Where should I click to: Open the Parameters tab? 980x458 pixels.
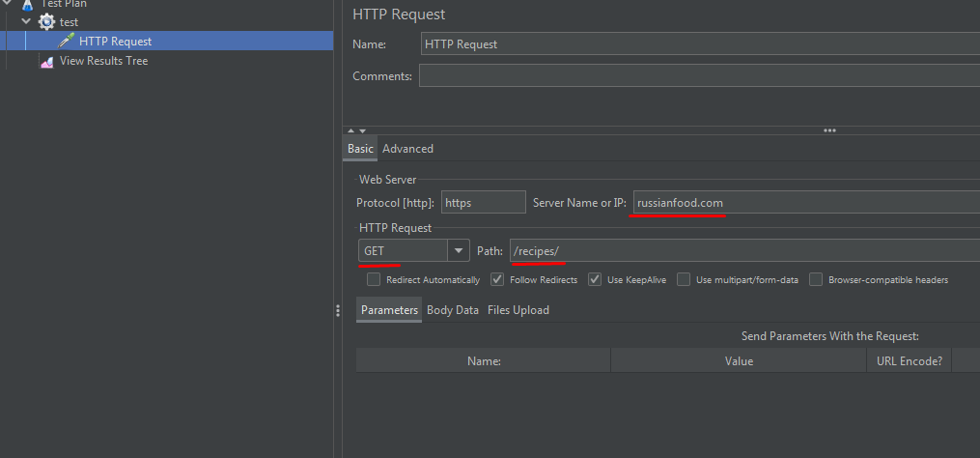coord(389,310)
